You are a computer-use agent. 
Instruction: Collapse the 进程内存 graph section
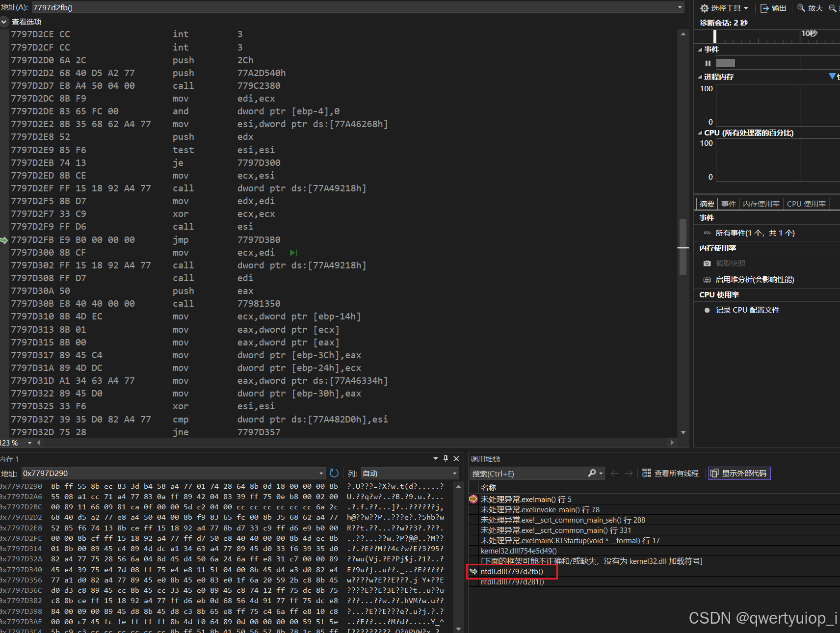pos(700,77)
